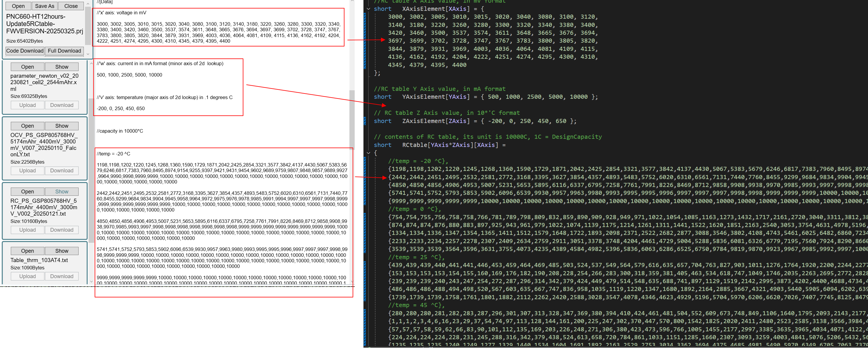Collapse the XAxisElement array fold chevron

click(368, 9)
